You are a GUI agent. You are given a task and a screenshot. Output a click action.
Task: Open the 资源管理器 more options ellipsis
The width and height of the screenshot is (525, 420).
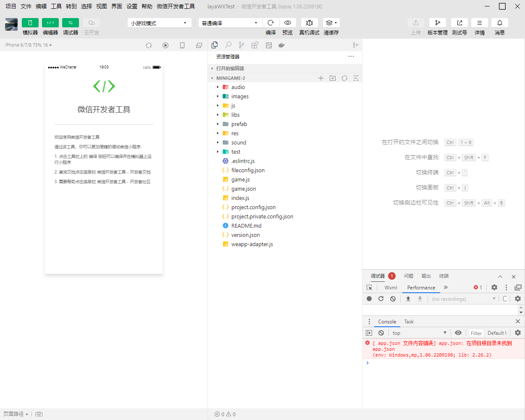point(351,56)
